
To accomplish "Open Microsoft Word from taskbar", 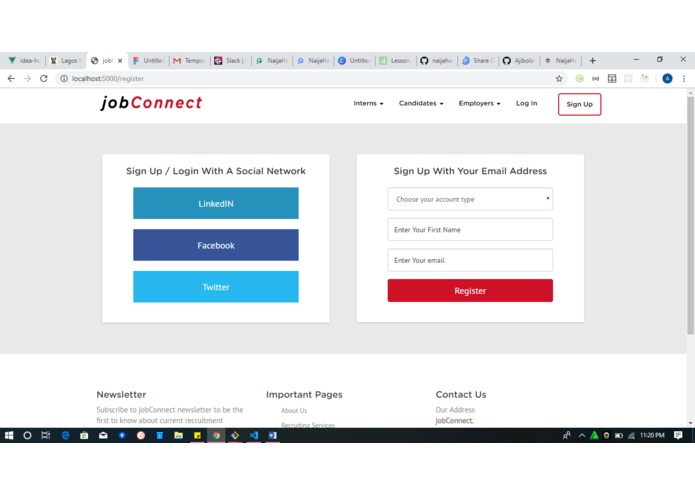I will [273, 436].
